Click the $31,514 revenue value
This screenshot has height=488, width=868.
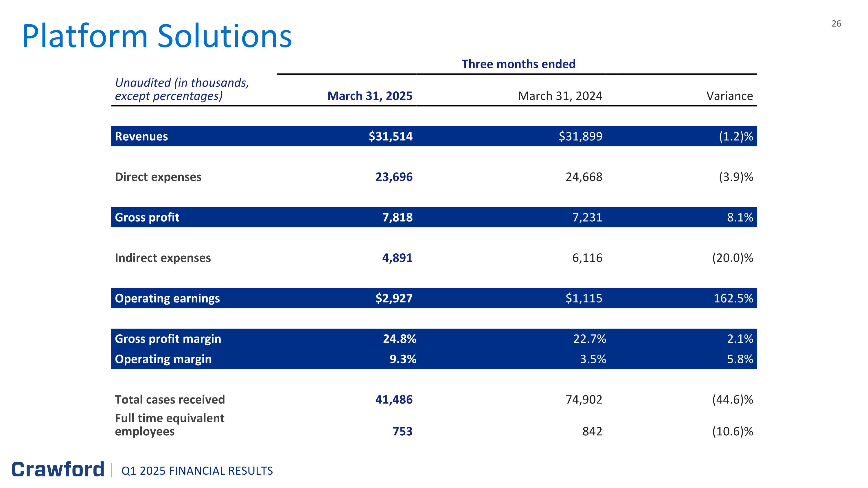point(390,137)
